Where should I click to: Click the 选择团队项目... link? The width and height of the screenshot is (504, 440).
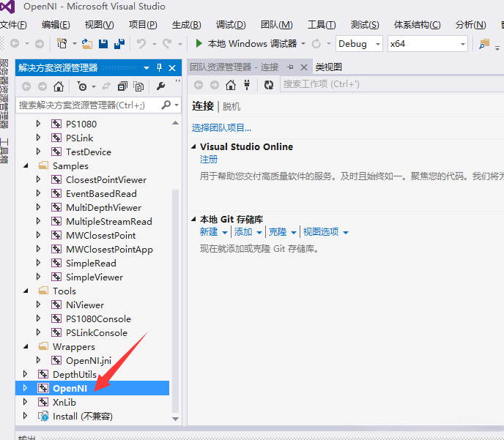click(x=221, y=128)
